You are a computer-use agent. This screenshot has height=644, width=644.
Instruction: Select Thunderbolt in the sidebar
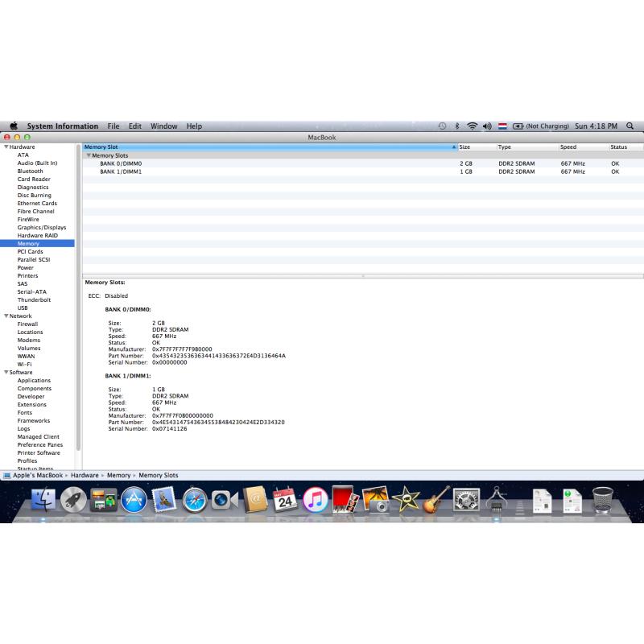(x=34, y=299)
